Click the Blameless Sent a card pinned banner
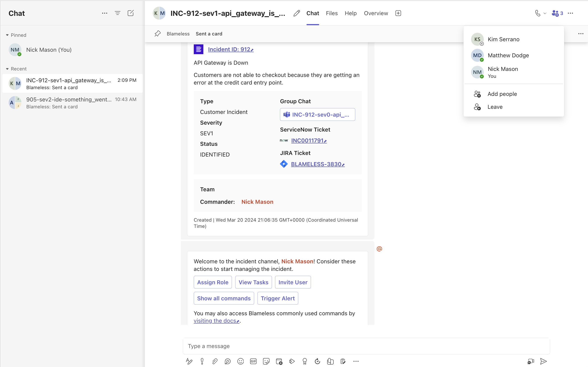Image resolution: width=588 pixels, height=367 pixels. [194, 34]
